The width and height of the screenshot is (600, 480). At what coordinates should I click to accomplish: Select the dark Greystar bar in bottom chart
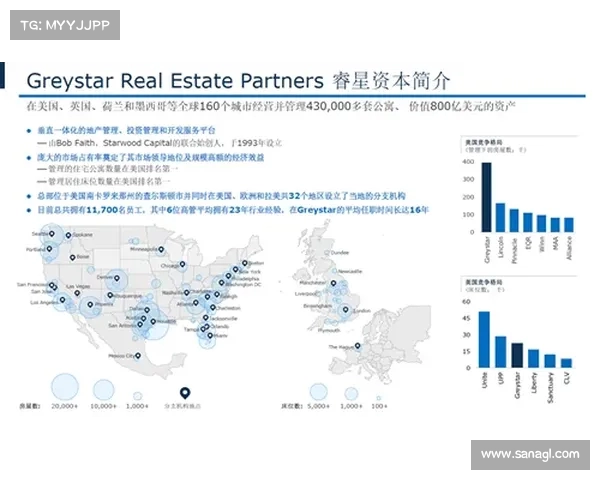point(517,355)
